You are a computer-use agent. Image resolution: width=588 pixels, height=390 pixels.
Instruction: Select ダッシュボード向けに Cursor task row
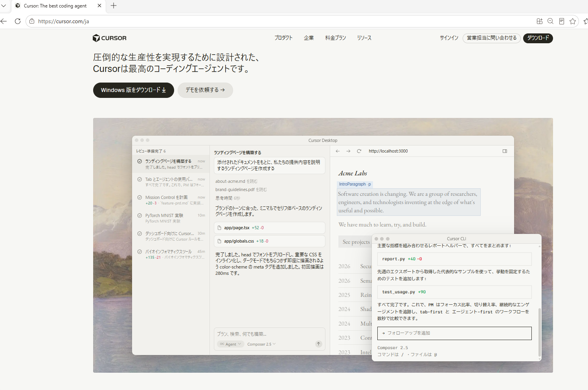pyautogui.click(x=171, y=236)
